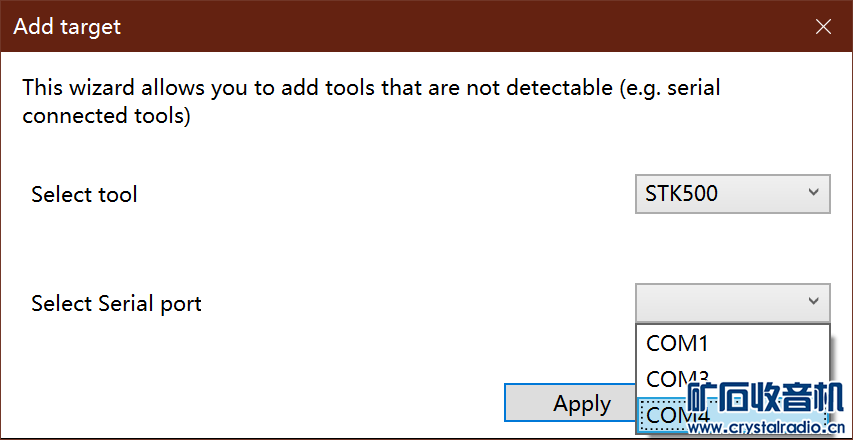This screenshot has width=853, height=440.
Task: Click the serial port combo box chevron
Action: [814, 302]
